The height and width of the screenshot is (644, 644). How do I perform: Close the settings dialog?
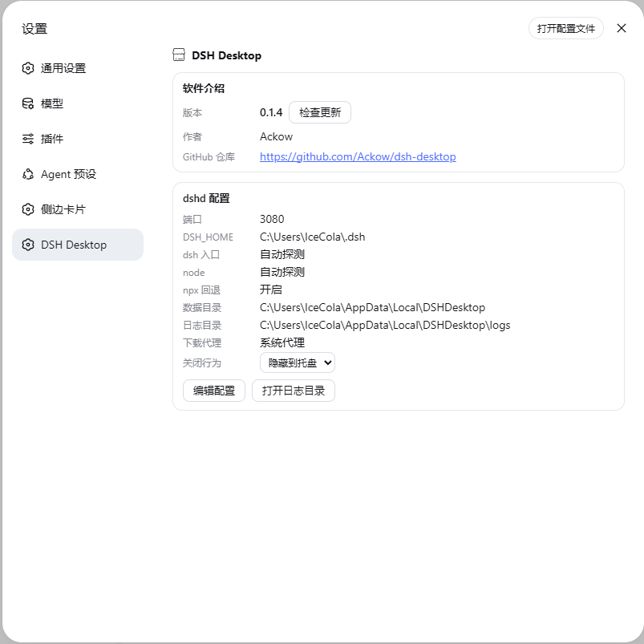click(622, 28)
